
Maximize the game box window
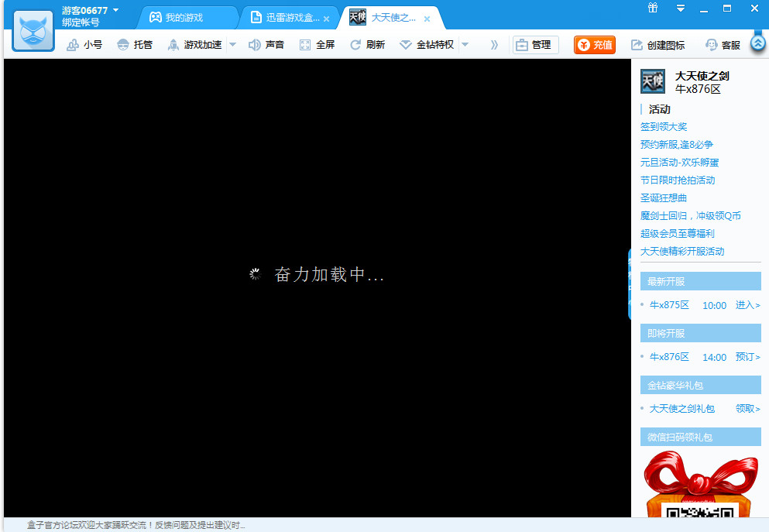pyautogui.click(x=727, y=9)
